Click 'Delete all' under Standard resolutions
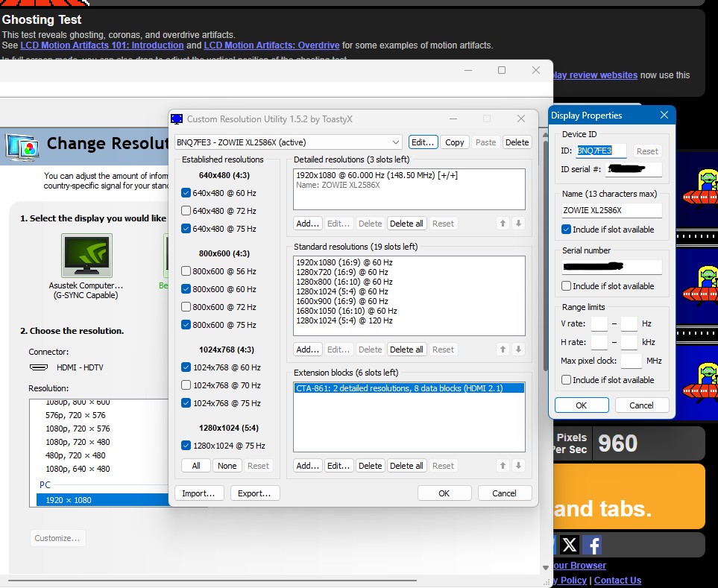Screen dimensions: 718x588 pyautogui.click(x=406, y=350)
